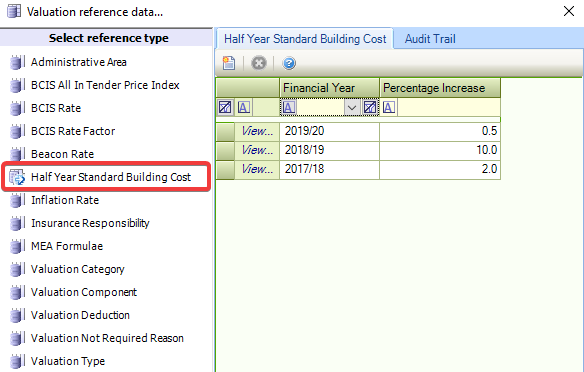Click the grey delete circle icon
The height and width of the screenshot is (372, 584).
(x=258, y=63)
